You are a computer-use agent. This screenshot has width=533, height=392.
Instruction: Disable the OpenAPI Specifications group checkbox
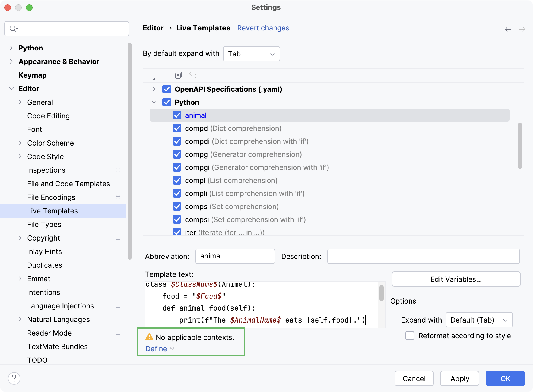click(167, 89)
